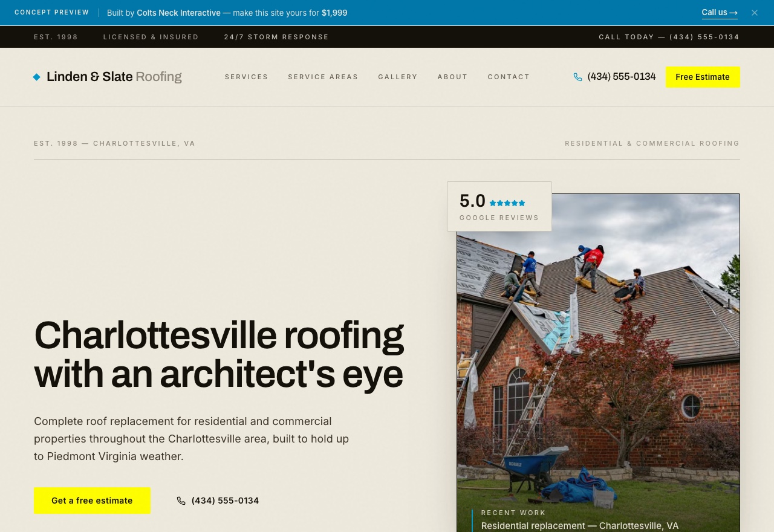Click the hero phone number (434) 555-0134
This screenshot has height=532, width=774.
(x=225, y=501)
